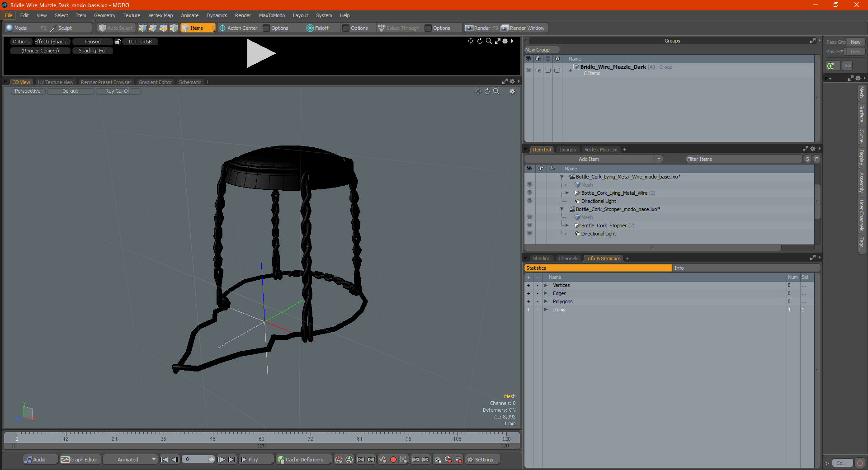Click the Falloff tool icon
This screenshot has height=470, width=868.
tap(310, 28)
